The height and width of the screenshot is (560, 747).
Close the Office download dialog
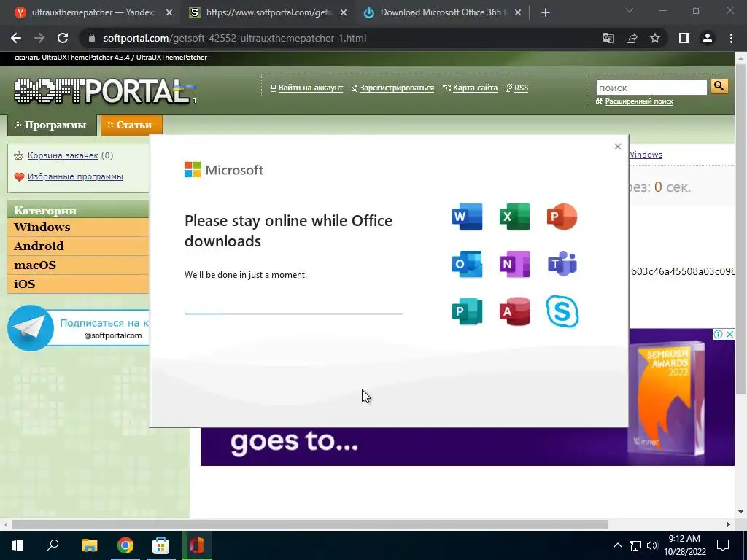[x=618, y=147]
